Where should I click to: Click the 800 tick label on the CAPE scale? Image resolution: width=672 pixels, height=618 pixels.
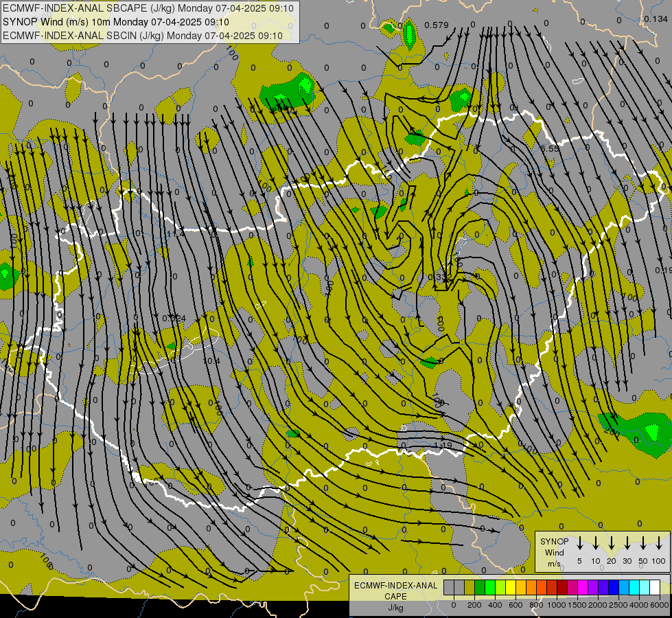536,605
